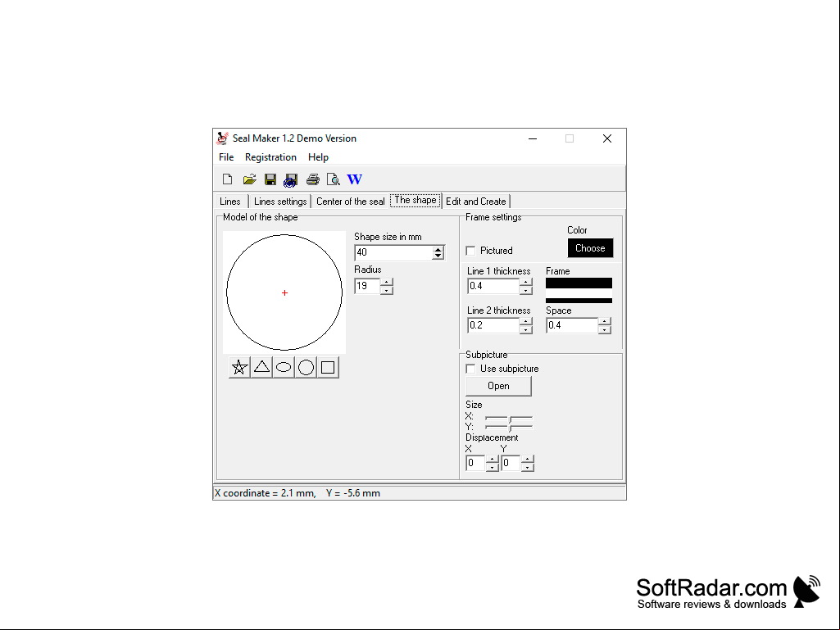Open print preview magnifier icon
The height and width of the screenshot is (630, 840).
pyautogui.click(x=334, y=179)
